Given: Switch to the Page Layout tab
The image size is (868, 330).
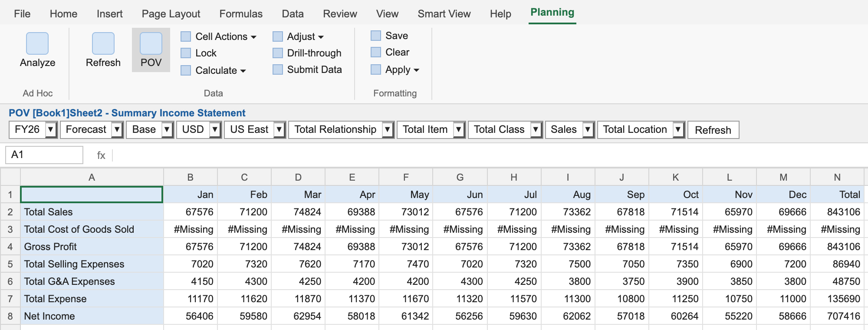Looking at the screenshot, I should pos(171,14).
